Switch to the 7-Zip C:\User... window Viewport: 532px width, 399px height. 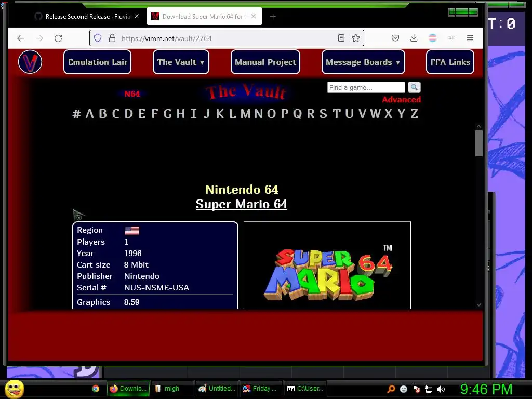pyautogui.click(x=304, y=389)
